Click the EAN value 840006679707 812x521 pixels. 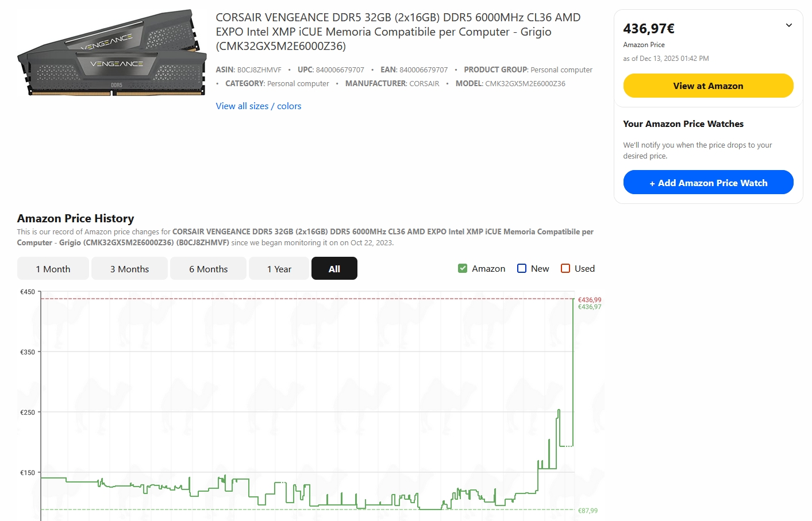[x=424, y=70]
